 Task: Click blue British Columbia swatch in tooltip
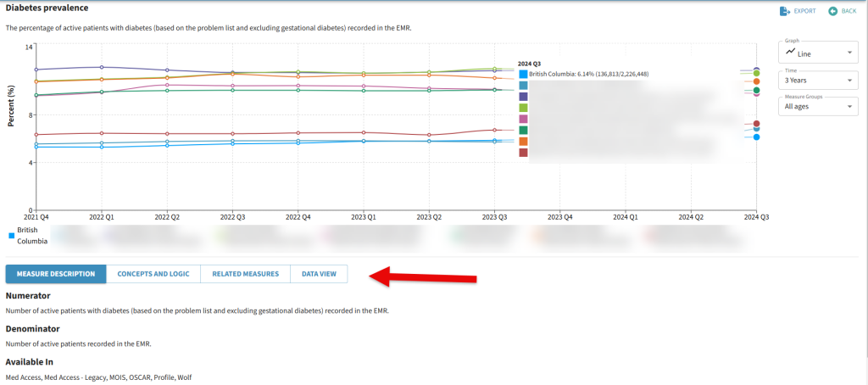coord(523,75)
